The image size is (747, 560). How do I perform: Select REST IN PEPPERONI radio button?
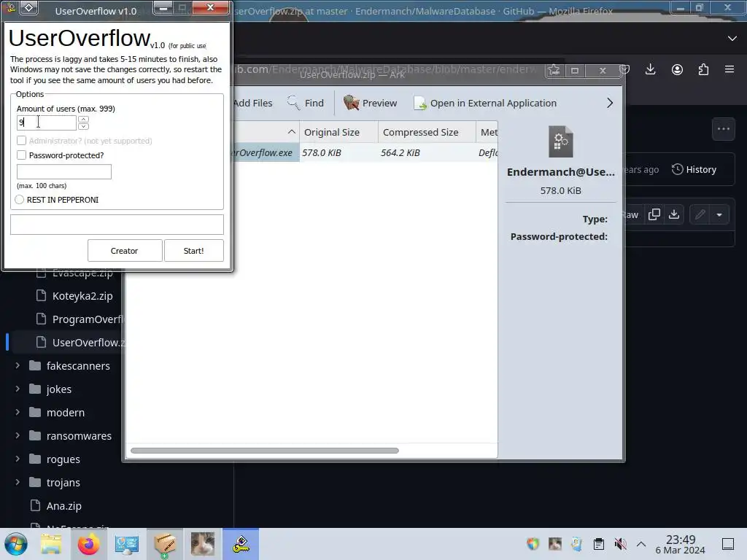click(20, 200)
